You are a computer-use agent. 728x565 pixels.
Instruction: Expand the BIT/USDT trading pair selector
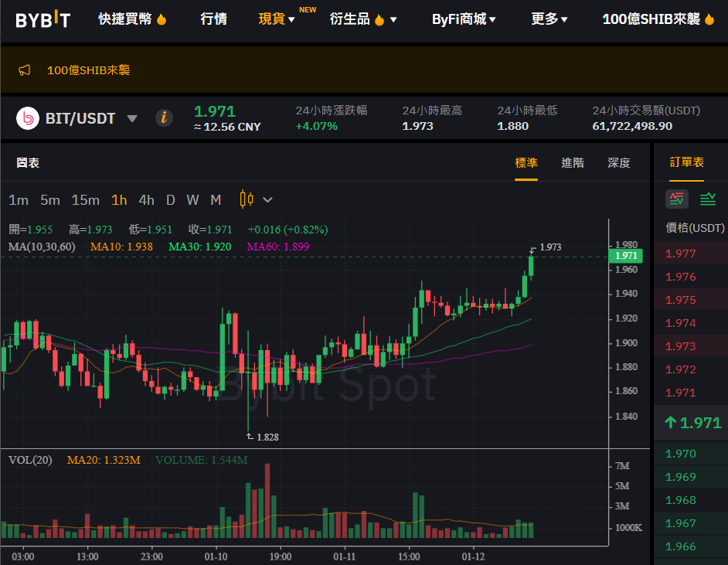pyautogui.click(x=132, y=119)
